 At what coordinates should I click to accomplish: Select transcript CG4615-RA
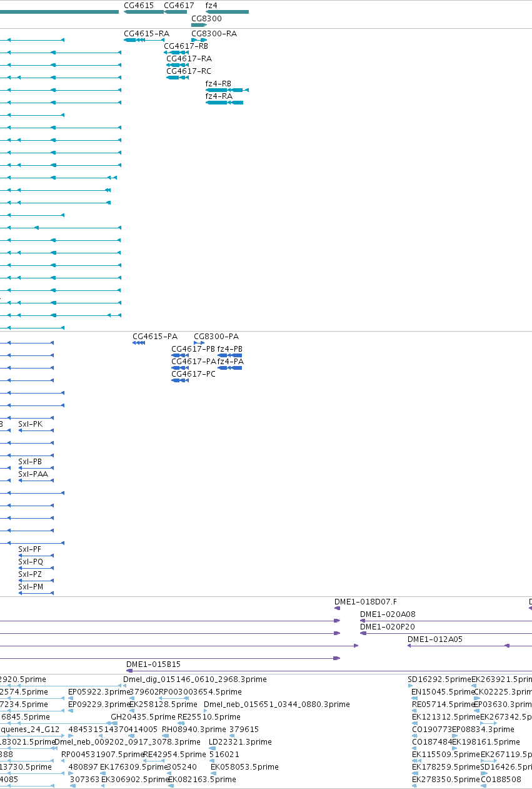(146, 34)
